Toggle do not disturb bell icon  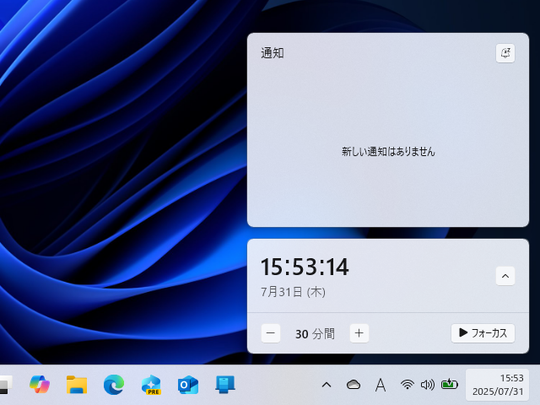pos(505,53)
